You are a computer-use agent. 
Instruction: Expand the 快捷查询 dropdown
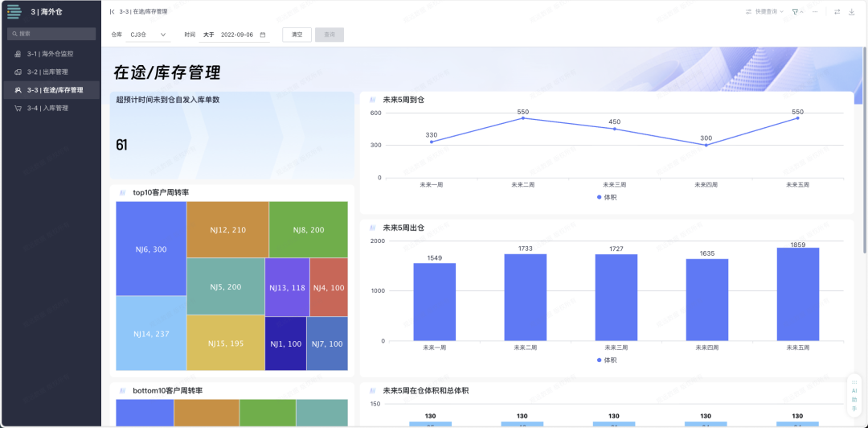point(764,11)
